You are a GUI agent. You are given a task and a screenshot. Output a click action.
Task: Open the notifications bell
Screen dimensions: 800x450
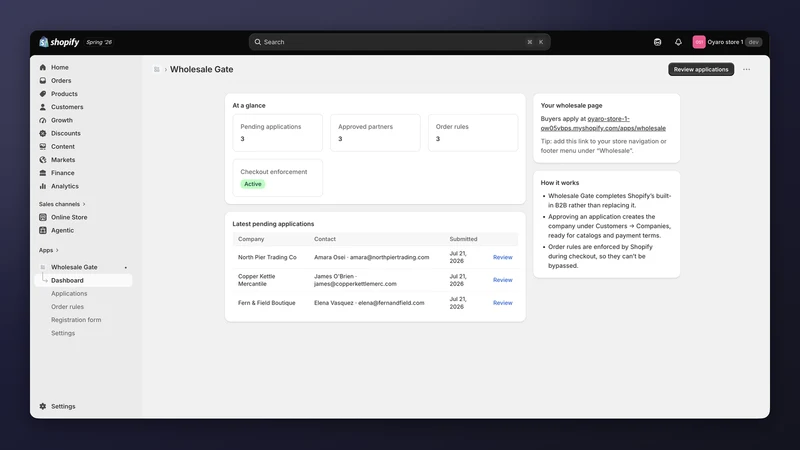(678, 42)
